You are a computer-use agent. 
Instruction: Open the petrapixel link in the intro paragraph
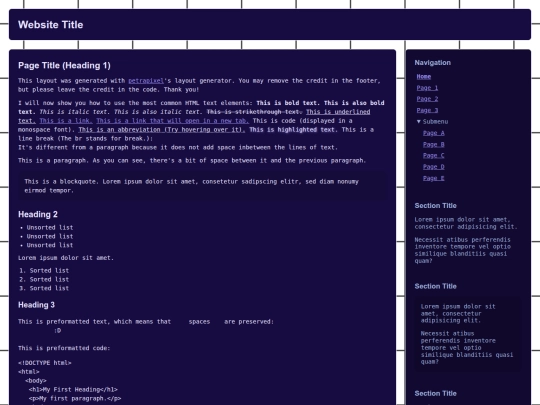(146, 81)
